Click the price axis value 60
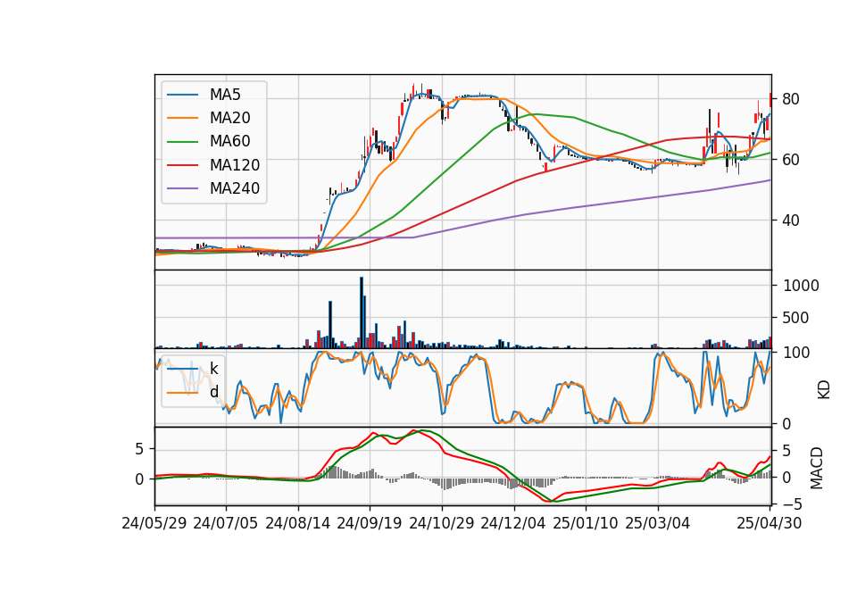857x616 pixels. [x=791, y=160]
